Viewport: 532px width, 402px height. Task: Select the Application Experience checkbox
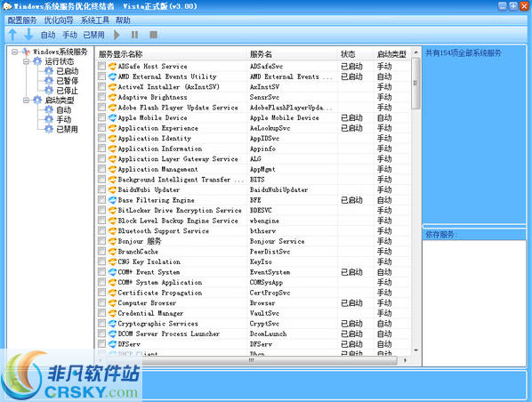pos(101,127)
